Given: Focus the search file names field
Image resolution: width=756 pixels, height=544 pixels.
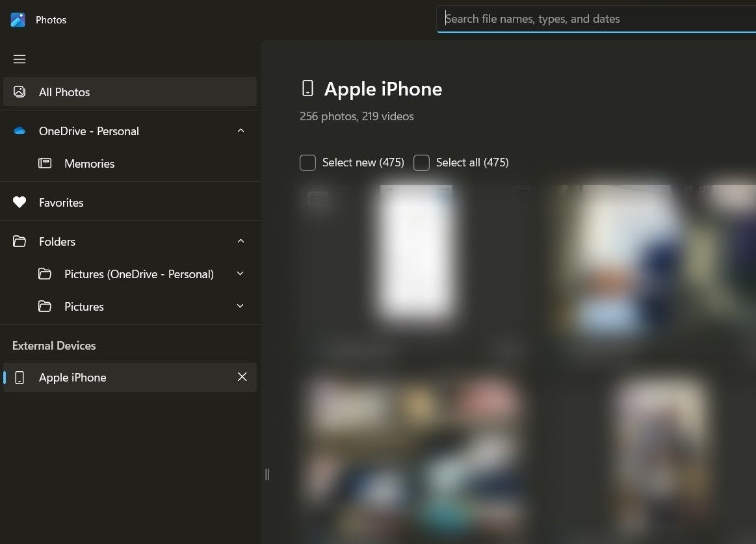Looking at the screenshot, I should pos(596,19).
